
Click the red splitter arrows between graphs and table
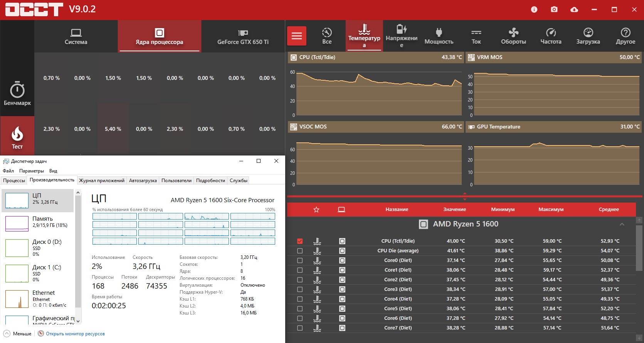[464, 196]
